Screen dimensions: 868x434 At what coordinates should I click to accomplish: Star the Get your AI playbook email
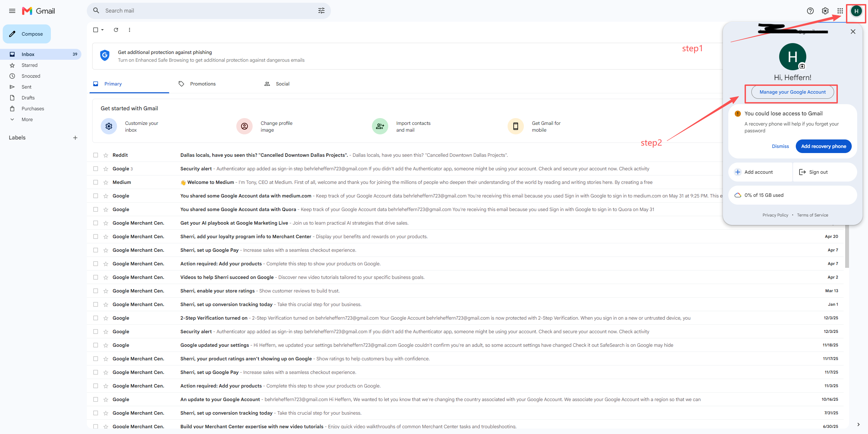click(x=106, y=223)
